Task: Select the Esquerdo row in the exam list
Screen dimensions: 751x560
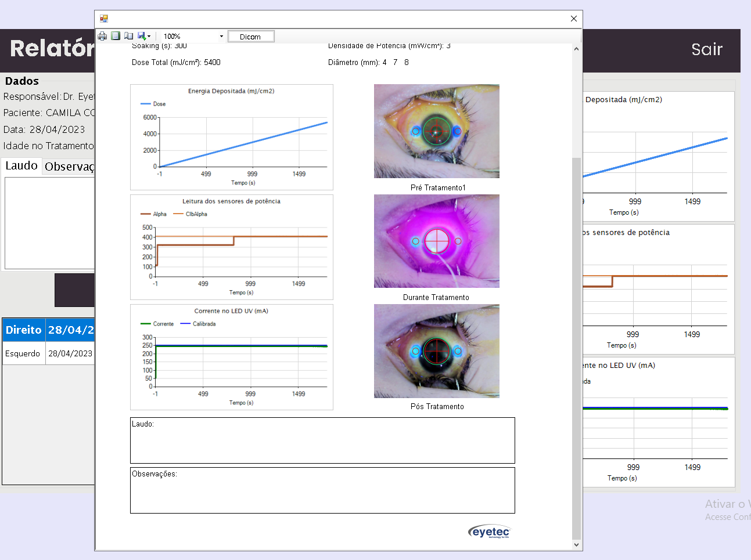Action: [x=48, y=353]
